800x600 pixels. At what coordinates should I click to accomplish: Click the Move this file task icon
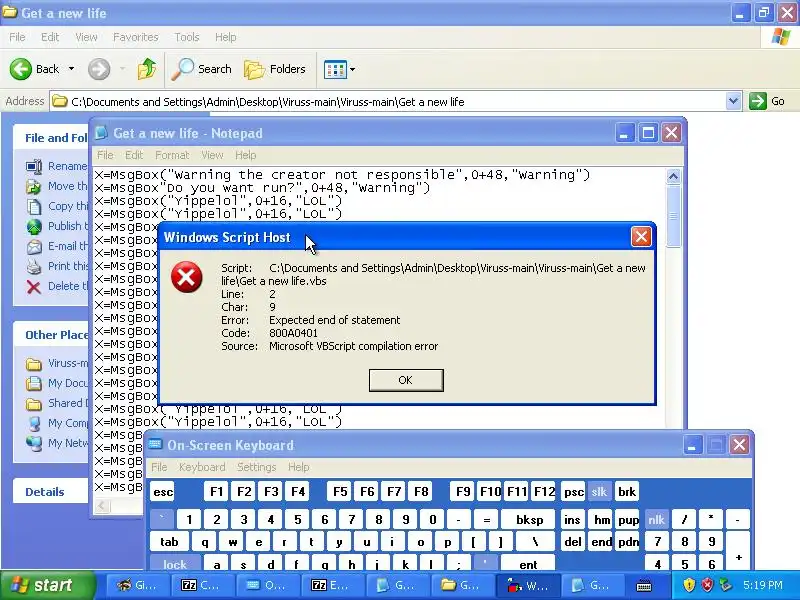click(x=34, y=186)
